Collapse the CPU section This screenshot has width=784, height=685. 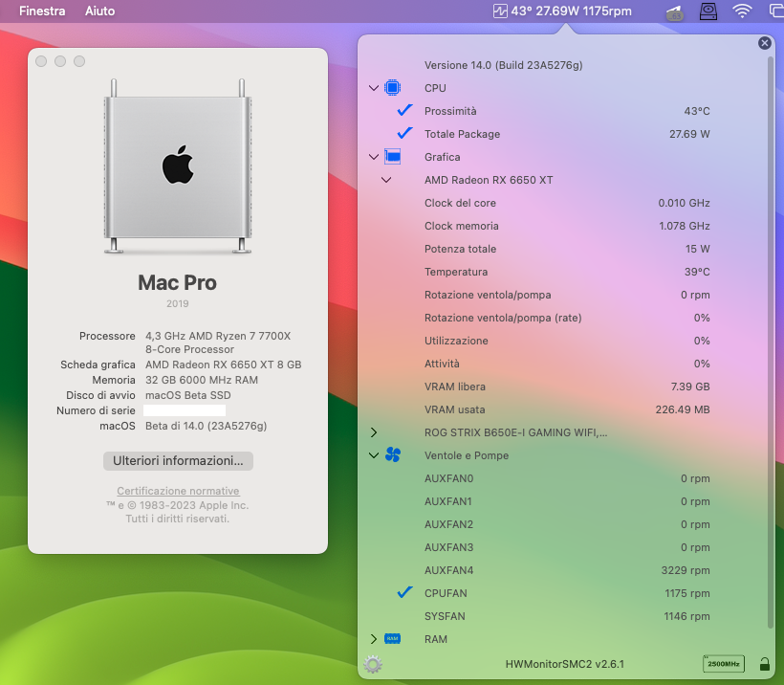pyautogui.click(x=374, y=88)
